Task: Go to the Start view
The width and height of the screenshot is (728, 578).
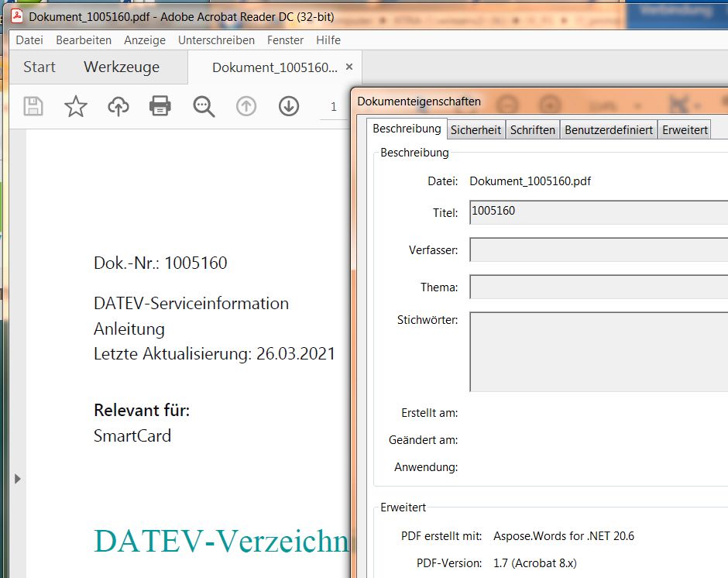Action: [39, 67]
